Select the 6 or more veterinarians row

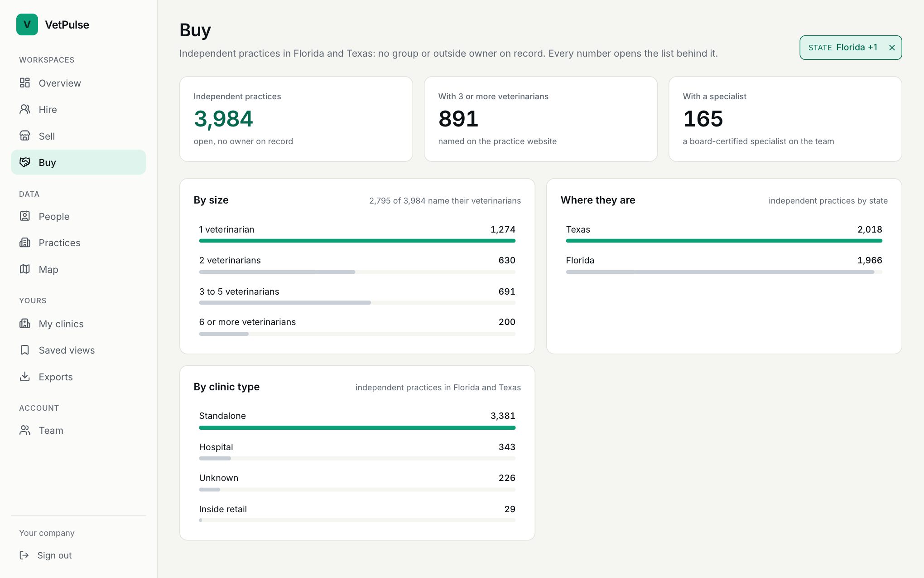pos(357,326)
